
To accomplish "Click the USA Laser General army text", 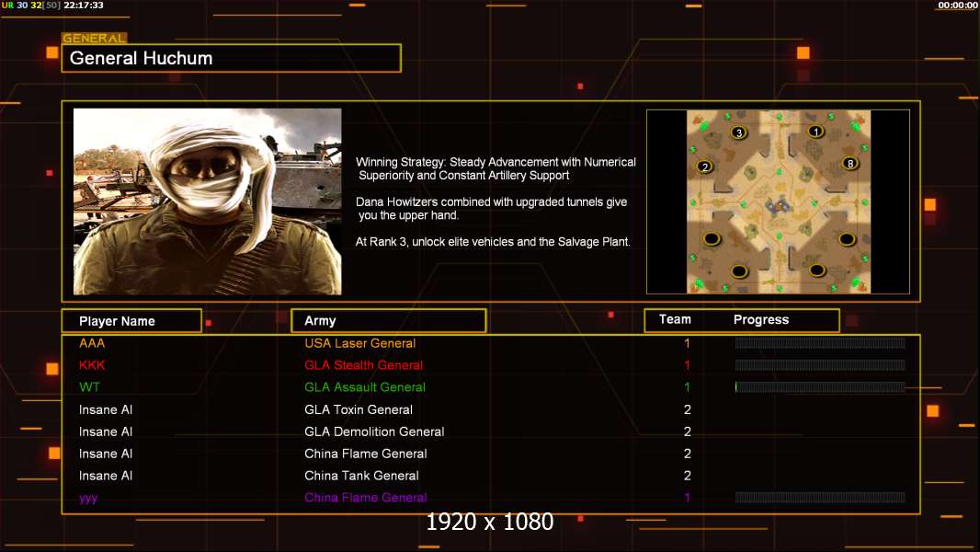I will point(360,343).
